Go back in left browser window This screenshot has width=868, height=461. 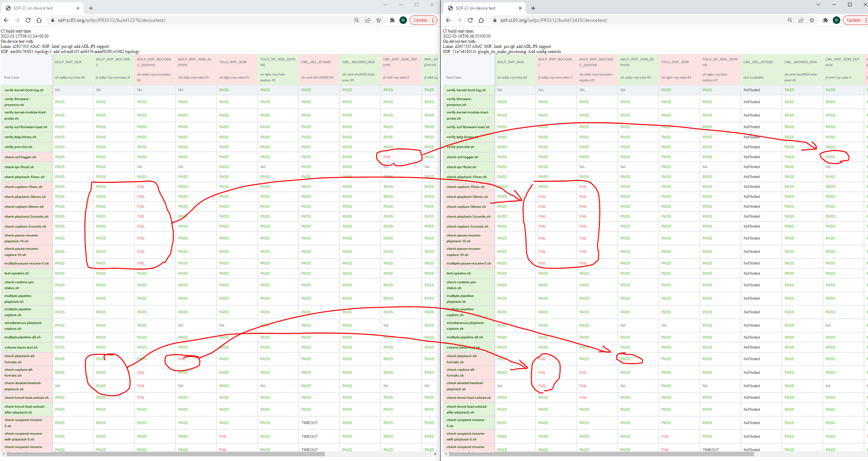tap(6, 20)
